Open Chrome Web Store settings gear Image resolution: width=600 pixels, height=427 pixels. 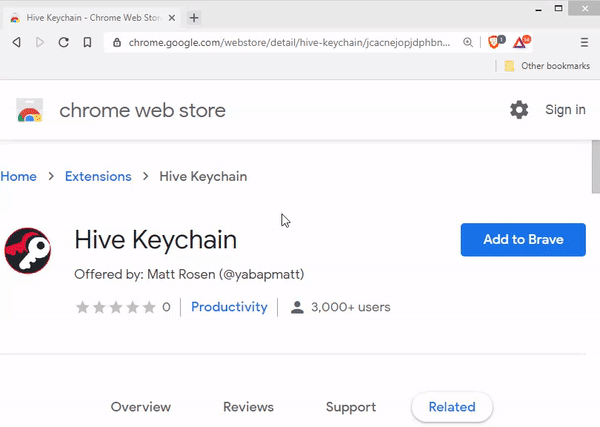519,110
